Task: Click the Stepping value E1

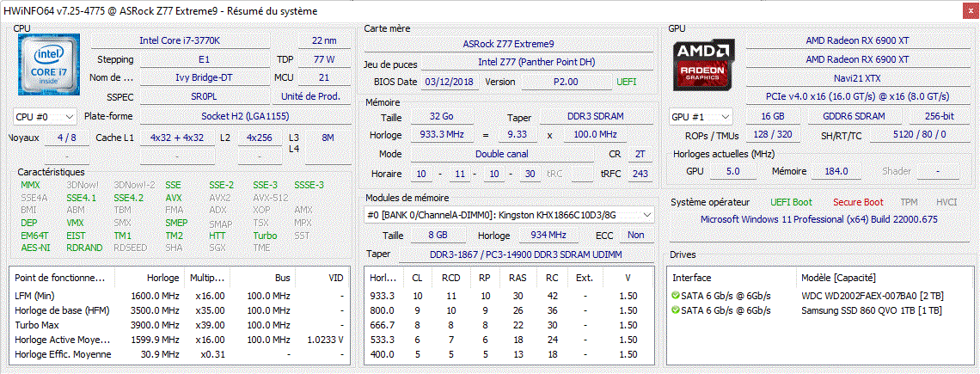Action: (205, 59)
